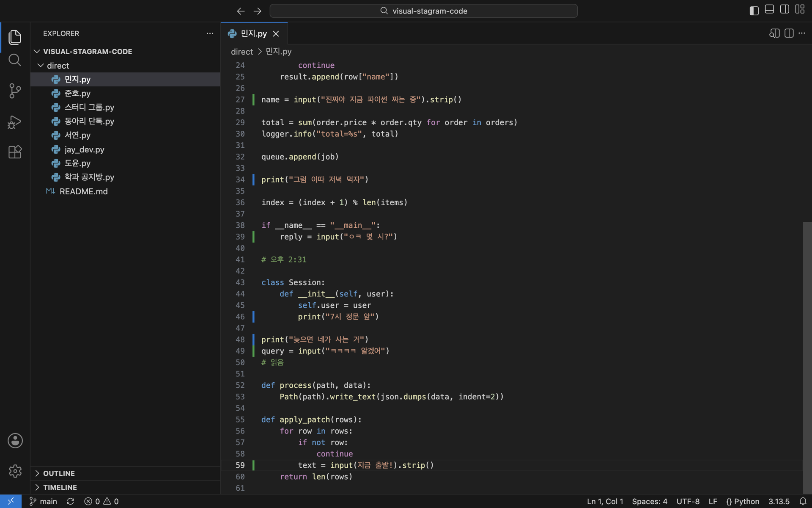Collapse the direct folder
This screenshot has height=508, width=812.
[x=125, y=66]
